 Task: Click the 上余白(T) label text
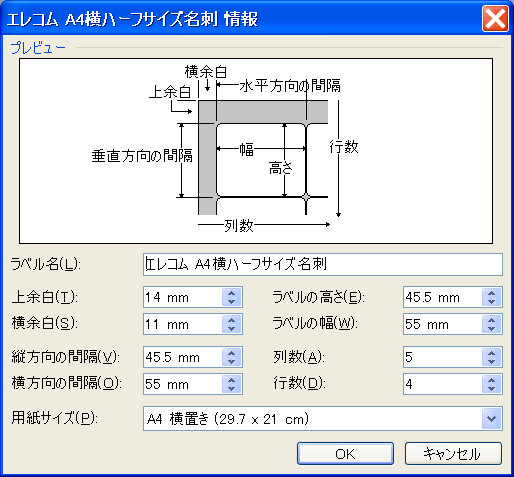45,297
